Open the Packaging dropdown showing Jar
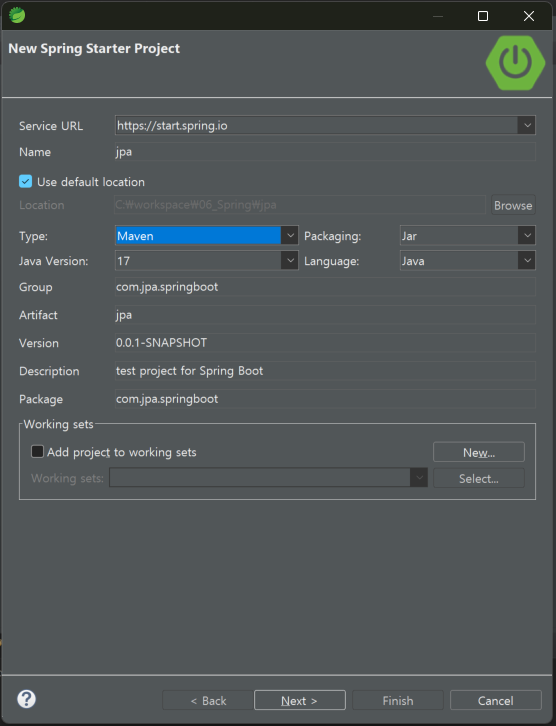This screenshot has height=726, width=556. tap(468, 236)
